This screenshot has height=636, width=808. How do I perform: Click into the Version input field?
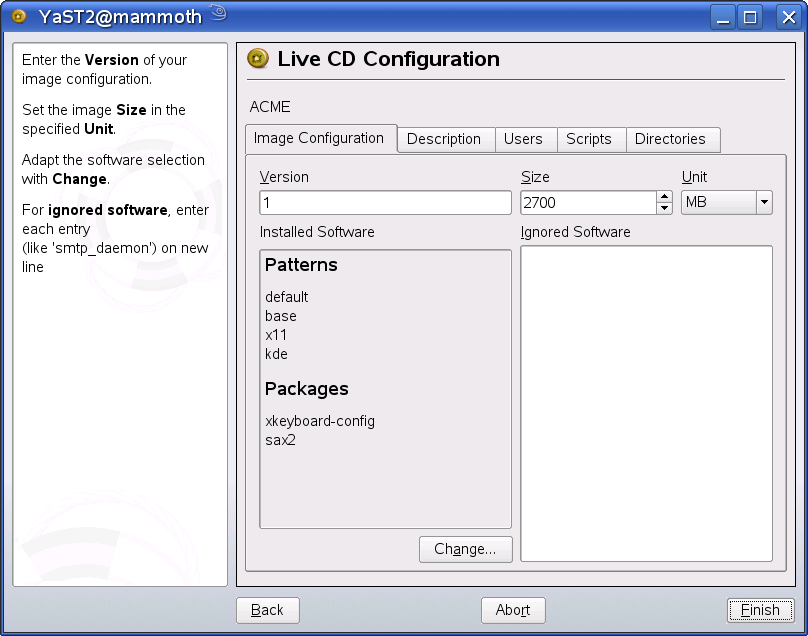tap(385, 203)
